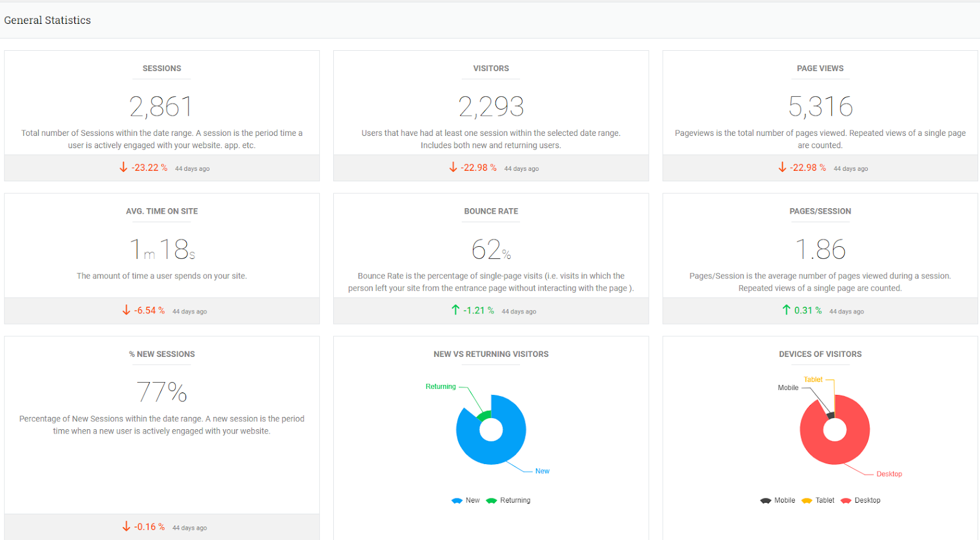Click the green up arrow in Pages/Session card
980x540 pixels.
(x=786, y=310)
